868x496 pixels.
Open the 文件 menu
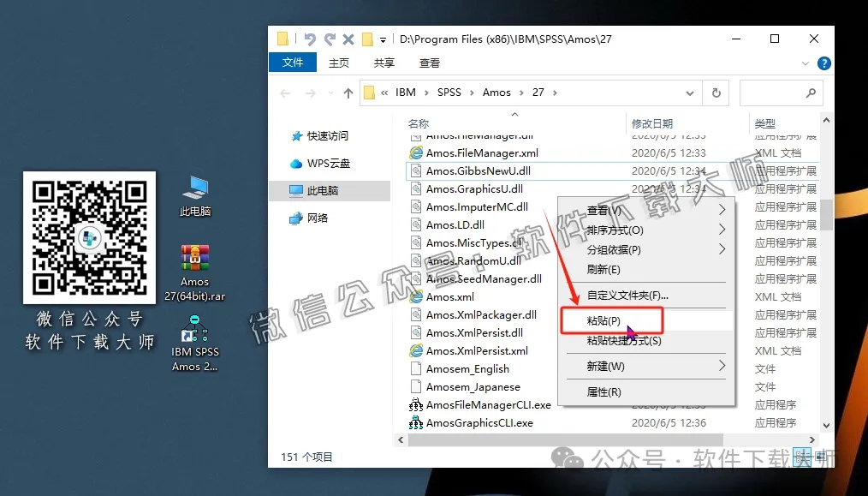pyautogui.click(x=293, y=63)
